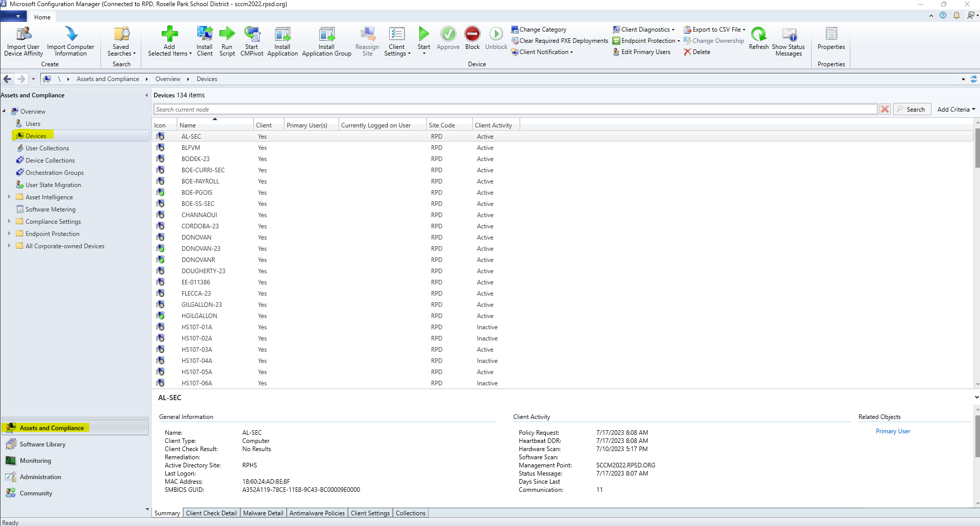The height and width of the screenshot is (526, 980).
Task: Switch to Client Check Detail tab
Action: point(211,513)
